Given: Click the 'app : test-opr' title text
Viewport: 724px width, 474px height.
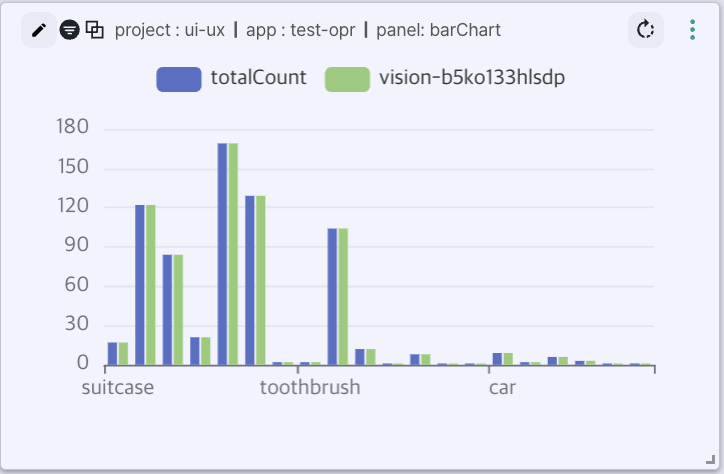Looking at the screenshot, I should click(x=301, y=30).
